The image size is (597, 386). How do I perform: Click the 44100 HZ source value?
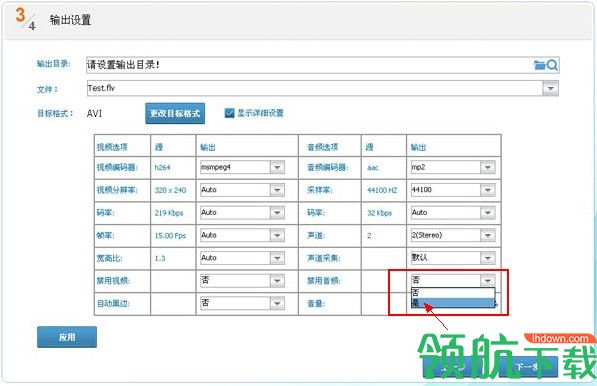pos(382,190)
